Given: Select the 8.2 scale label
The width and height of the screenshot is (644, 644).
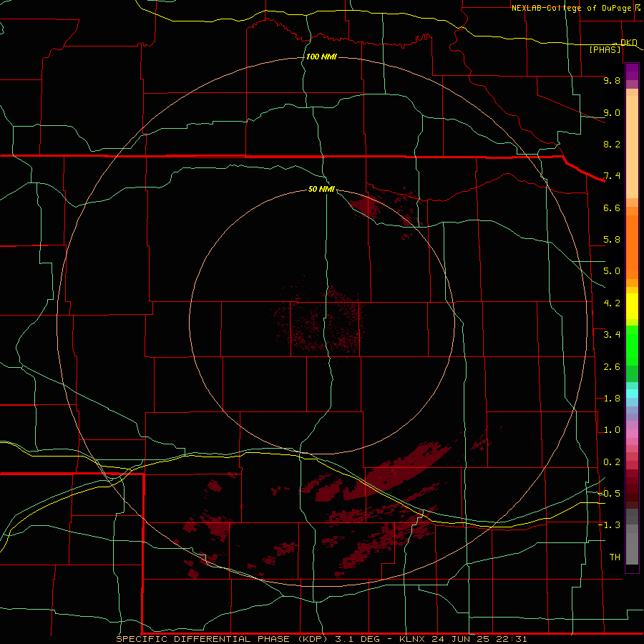Looking at the screenshot, I should [x=612, y=144].
